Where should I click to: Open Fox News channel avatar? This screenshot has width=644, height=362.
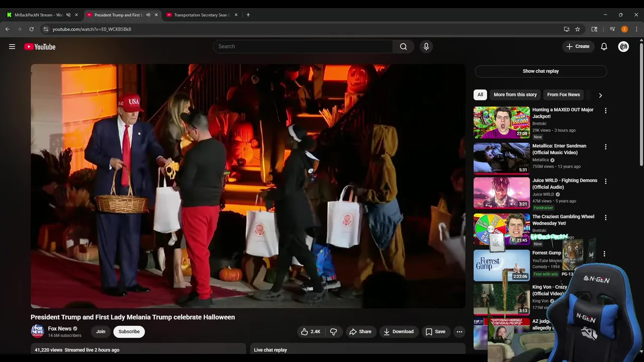tap(38, 331)
